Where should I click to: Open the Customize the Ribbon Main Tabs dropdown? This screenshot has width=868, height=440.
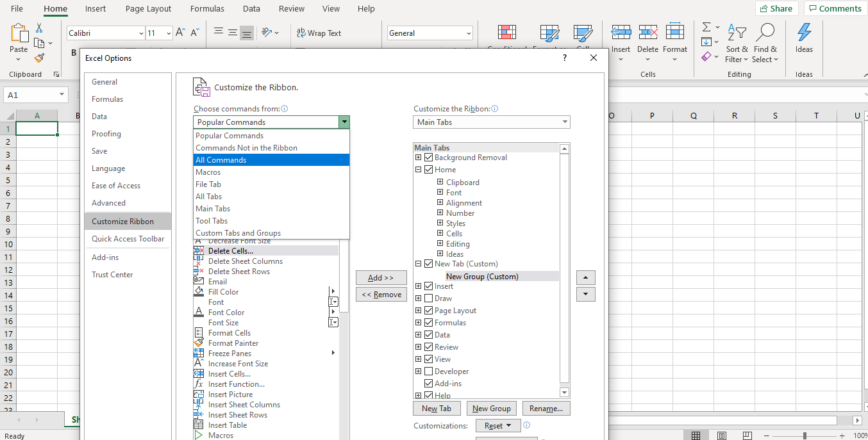tap(492, 122)
